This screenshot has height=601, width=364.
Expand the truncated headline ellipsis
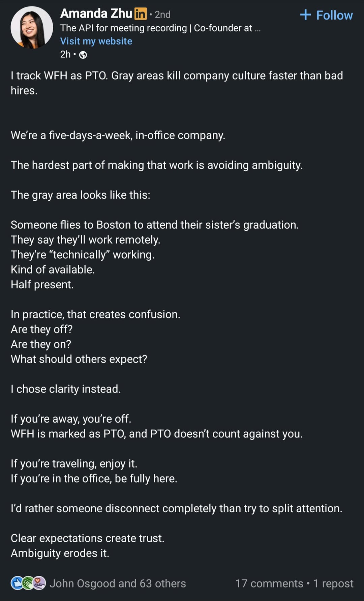258,28
